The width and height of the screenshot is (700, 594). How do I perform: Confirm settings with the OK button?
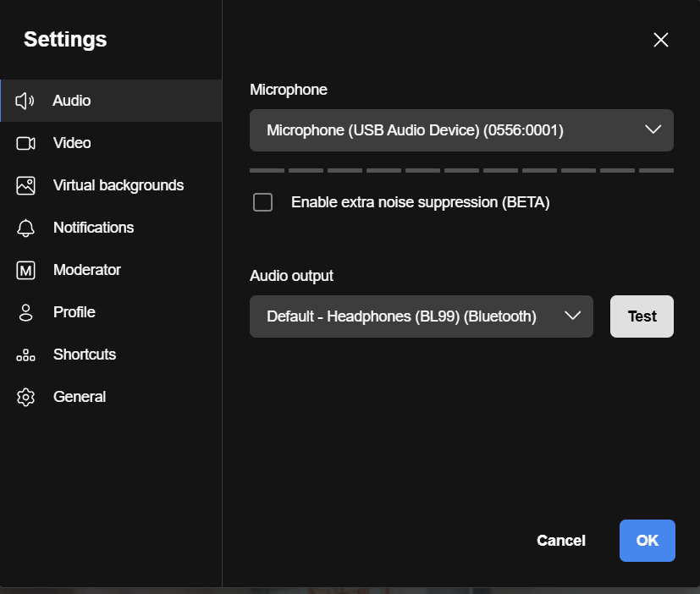point(647,541)
